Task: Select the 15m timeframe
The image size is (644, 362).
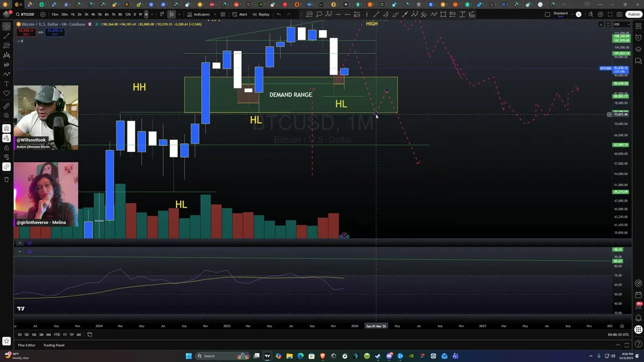Action: pyautogui.click(x=55, y=14)
